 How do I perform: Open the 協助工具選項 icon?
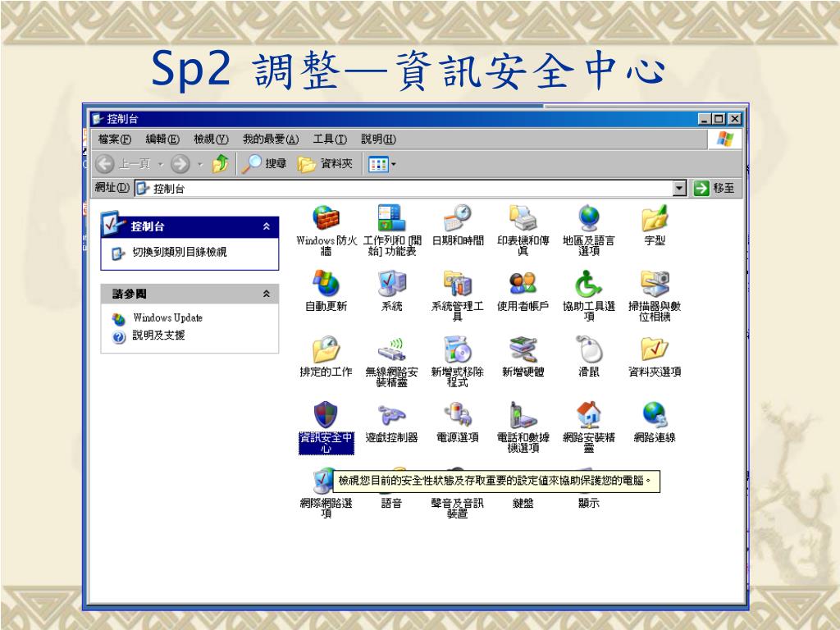pos(589,283)
